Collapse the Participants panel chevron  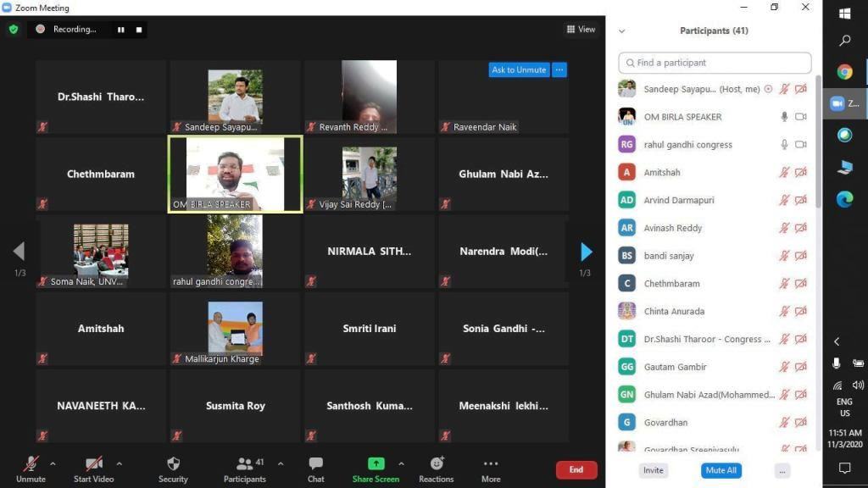(x=621, y=31)
